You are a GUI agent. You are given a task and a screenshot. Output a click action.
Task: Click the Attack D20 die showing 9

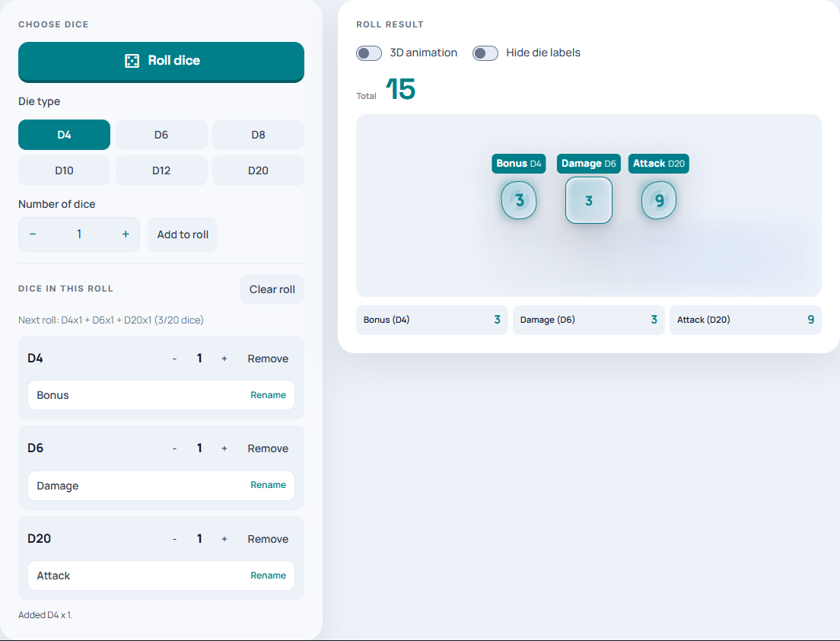pyautogui.click(x=659, y=200)
